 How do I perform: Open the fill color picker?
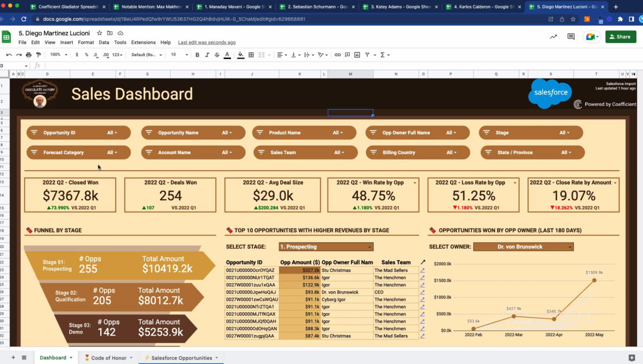(x=241, y=55)
